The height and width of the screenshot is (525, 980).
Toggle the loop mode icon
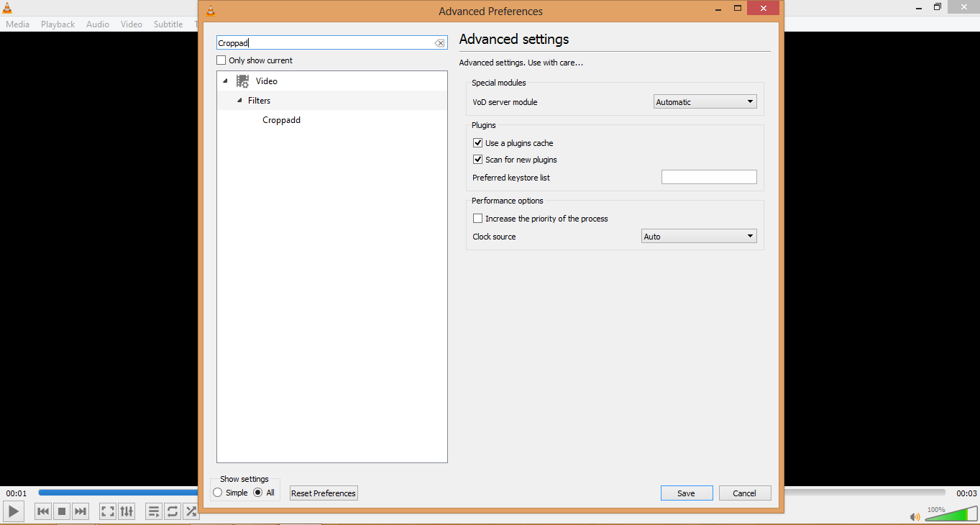tap(173, 511)
